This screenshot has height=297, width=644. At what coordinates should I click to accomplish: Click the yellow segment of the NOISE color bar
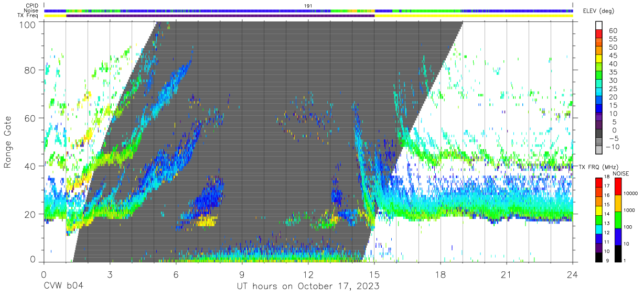(619, 203)
